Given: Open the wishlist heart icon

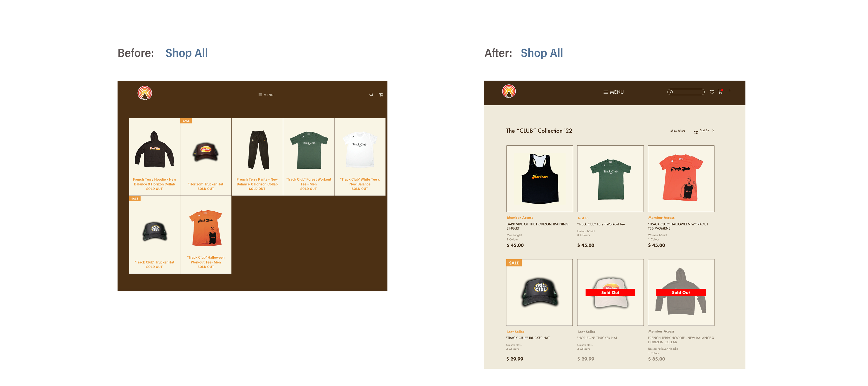Looking at the screenshot, I should pyautogui.click(x=712, y=92).
